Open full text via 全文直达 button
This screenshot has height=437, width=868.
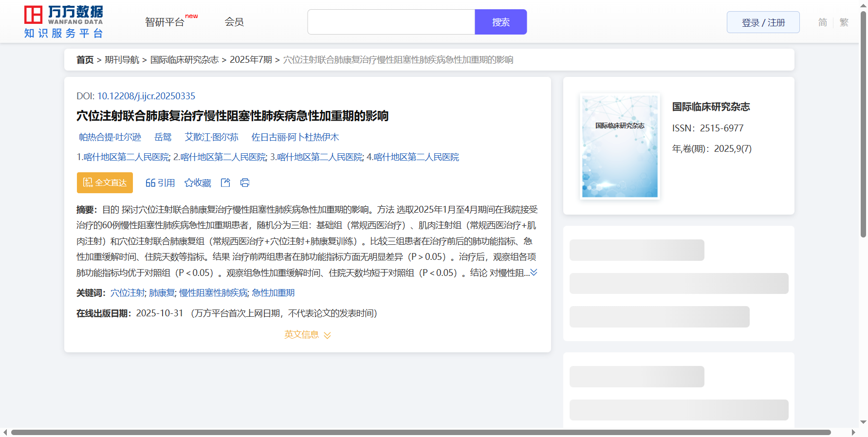pyautogui.click(x=105, y=182)
